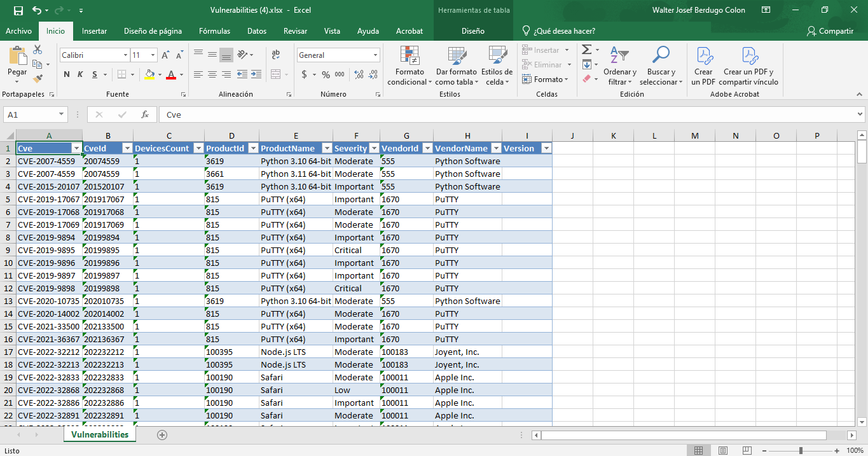
Task: Toggle italic (K) formatting
Action: tap(80, 74)
